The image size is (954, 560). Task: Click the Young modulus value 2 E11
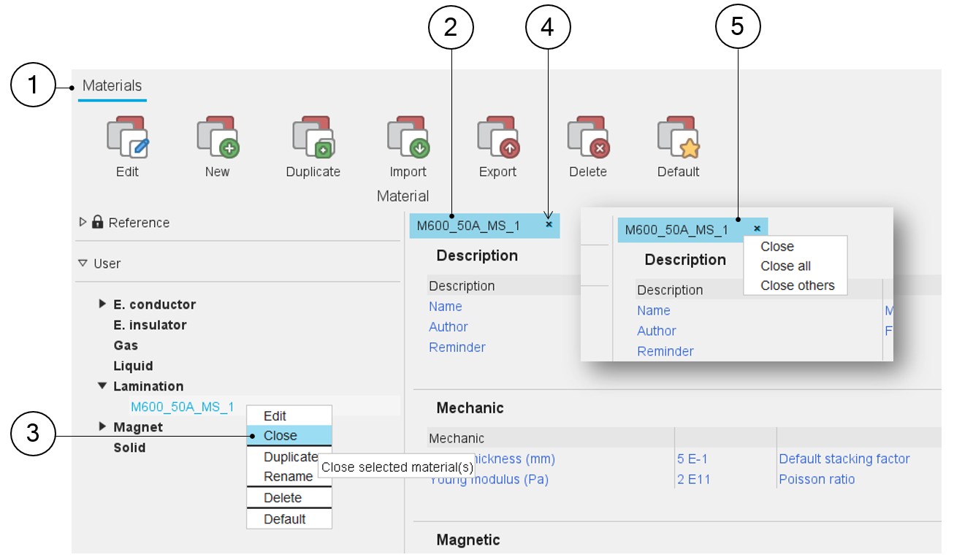coord(693,480)
